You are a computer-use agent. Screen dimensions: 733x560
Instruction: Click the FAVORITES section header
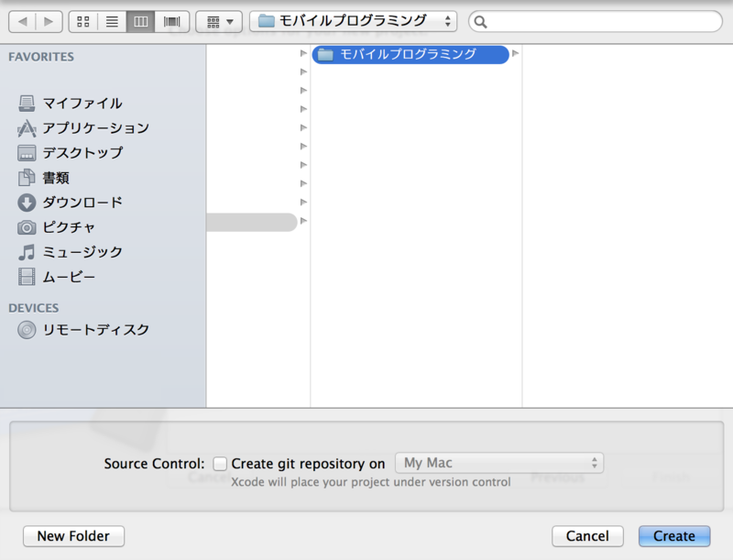(41, 57)
